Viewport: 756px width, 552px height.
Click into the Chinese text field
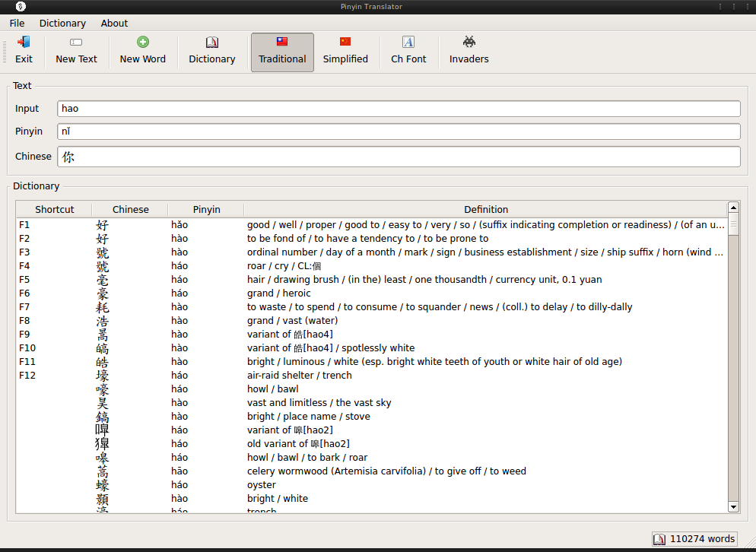(x=399, y=157)
